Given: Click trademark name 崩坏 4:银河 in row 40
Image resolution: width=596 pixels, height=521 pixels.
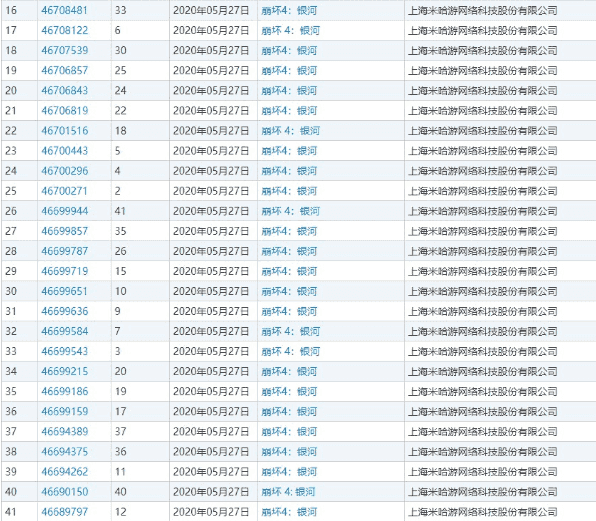Looking at the screenshot, I should (x=288, y=492).
